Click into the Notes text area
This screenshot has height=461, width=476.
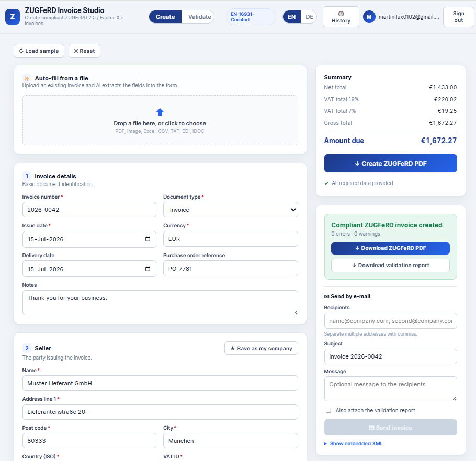pos(160,303)
